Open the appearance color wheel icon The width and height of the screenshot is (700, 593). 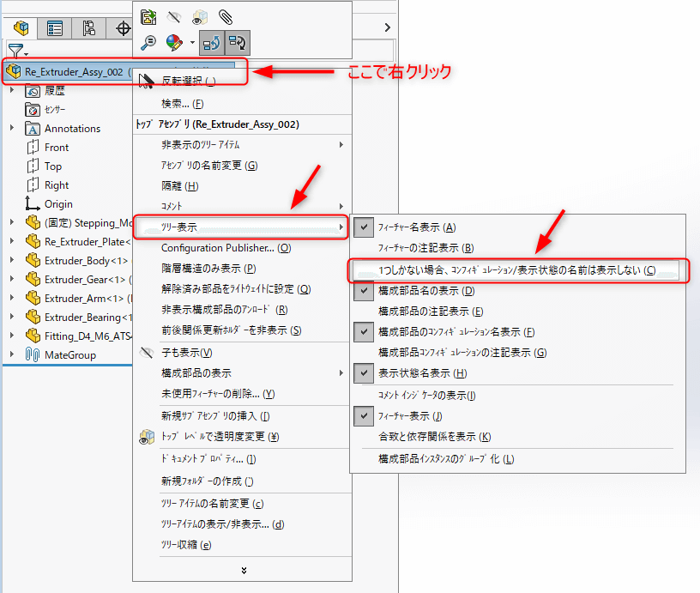174,40
